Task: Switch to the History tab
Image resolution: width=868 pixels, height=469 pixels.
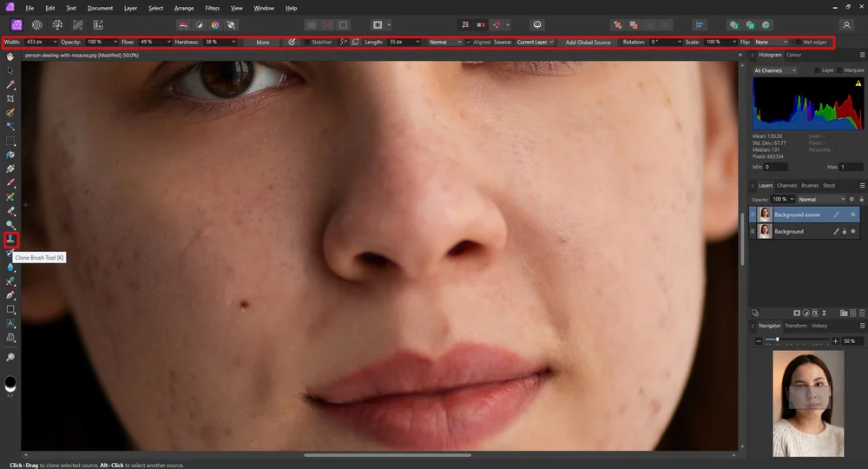Action: coord(819,326)
